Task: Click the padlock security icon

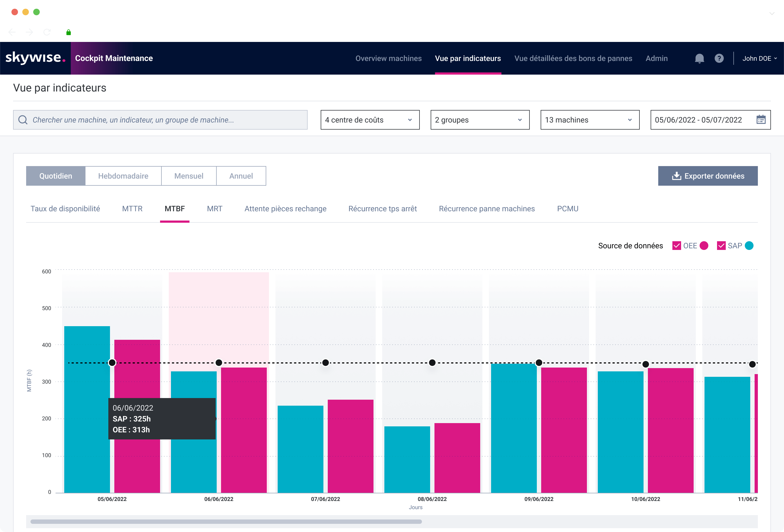Action: (x=69, y=32)
